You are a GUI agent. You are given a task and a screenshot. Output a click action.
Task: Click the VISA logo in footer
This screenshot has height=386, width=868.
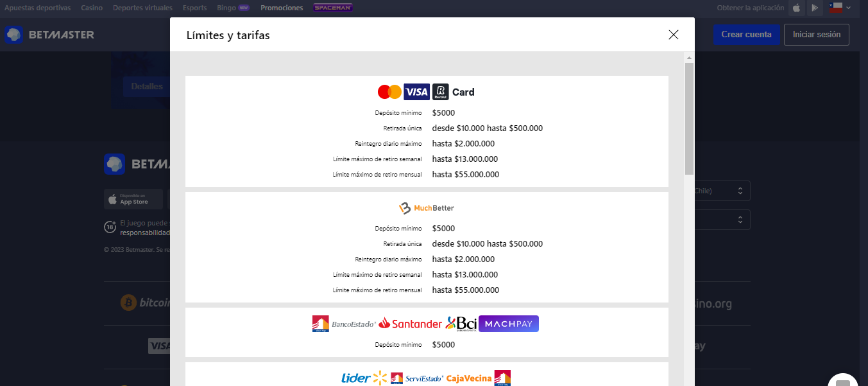click(x=159, y=346)
